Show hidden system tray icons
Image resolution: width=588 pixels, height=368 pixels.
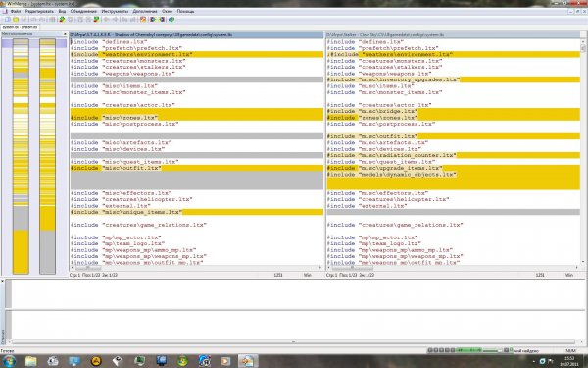pyautogui.click(x=534, y=361)
